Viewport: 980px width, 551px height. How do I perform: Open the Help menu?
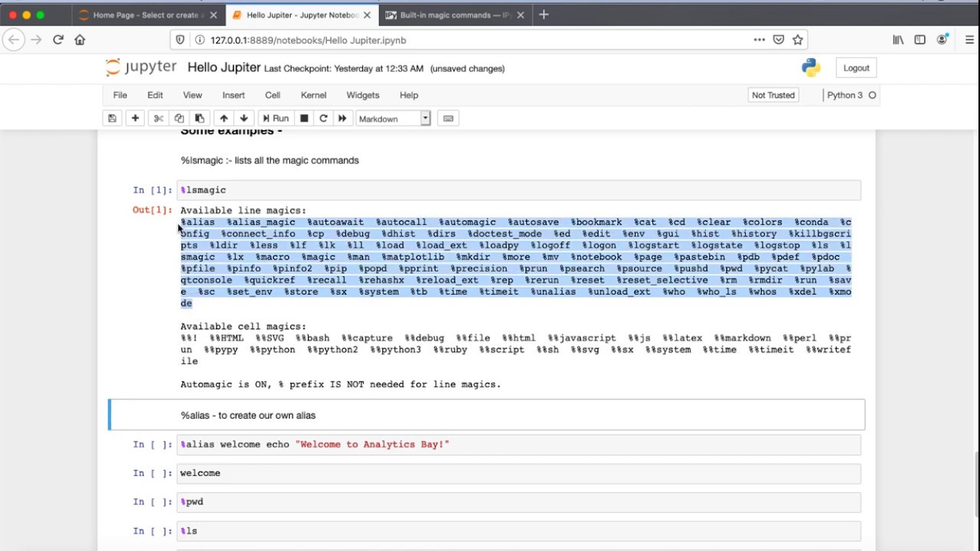tap(409, 95)
